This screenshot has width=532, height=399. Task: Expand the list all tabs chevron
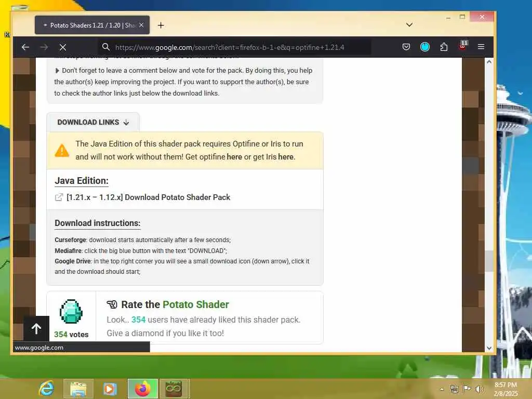click(x=409, y=25)
